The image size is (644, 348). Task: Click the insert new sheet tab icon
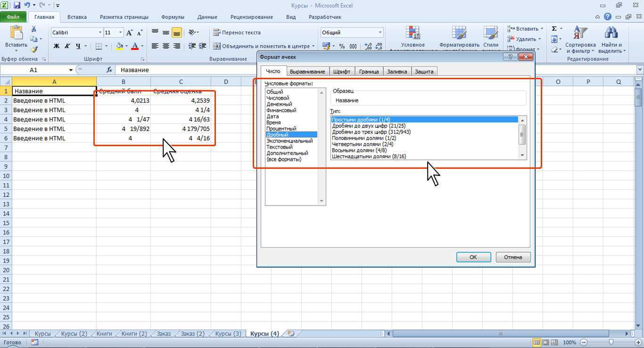pos(291,333)
